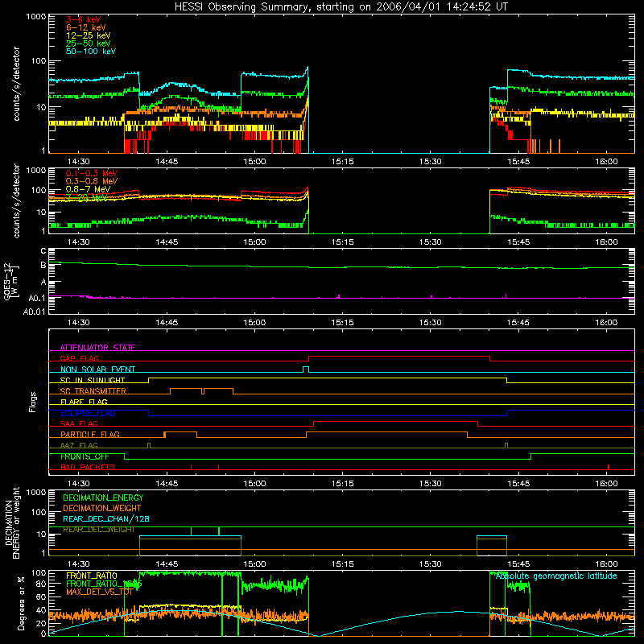Select the "0.1-0.3 MeV" legend label
644x644 pixels.
point(92,174)
